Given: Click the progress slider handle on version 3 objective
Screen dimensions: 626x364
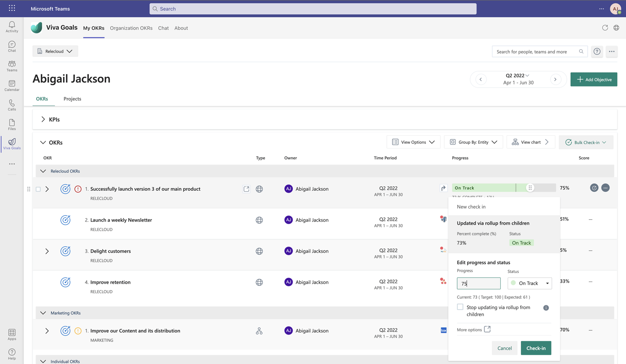Looking at the screenshot, I should (x=530, y=188).
